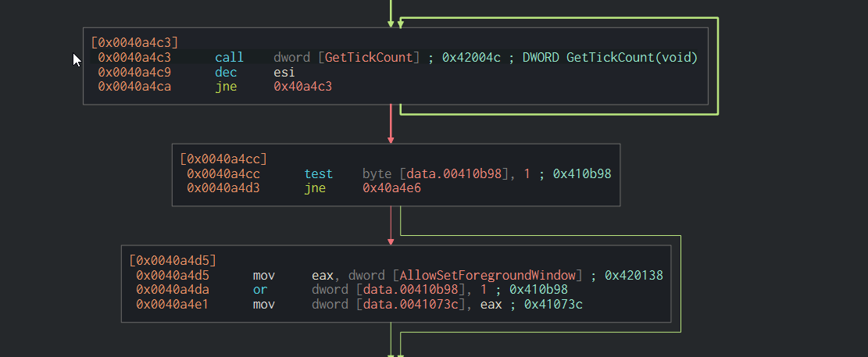
Task: Follow jump target 0x40a4e6
Action: pos(391,187)
